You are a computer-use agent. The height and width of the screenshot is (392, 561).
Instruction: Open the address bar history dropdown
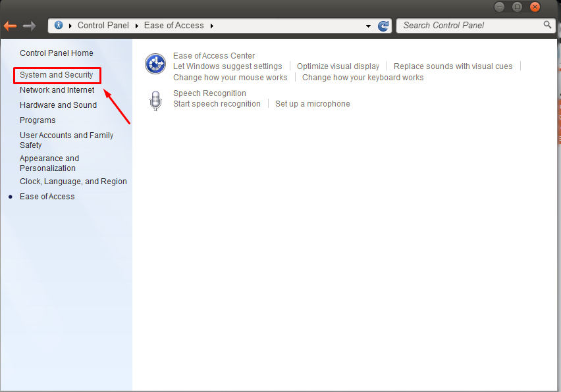coord(369,25)
